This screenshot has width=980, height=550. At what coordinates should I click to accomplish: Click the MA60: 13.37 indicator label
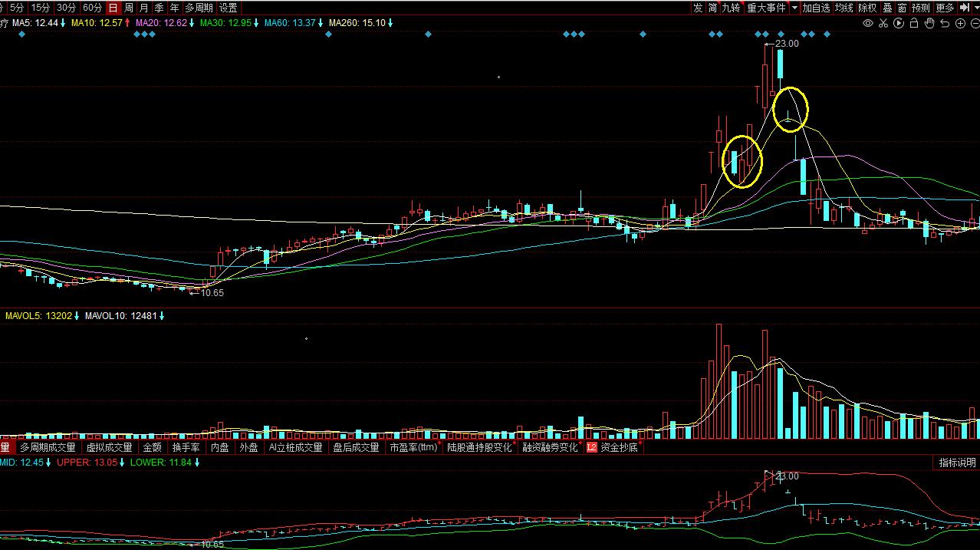point(290,23)
